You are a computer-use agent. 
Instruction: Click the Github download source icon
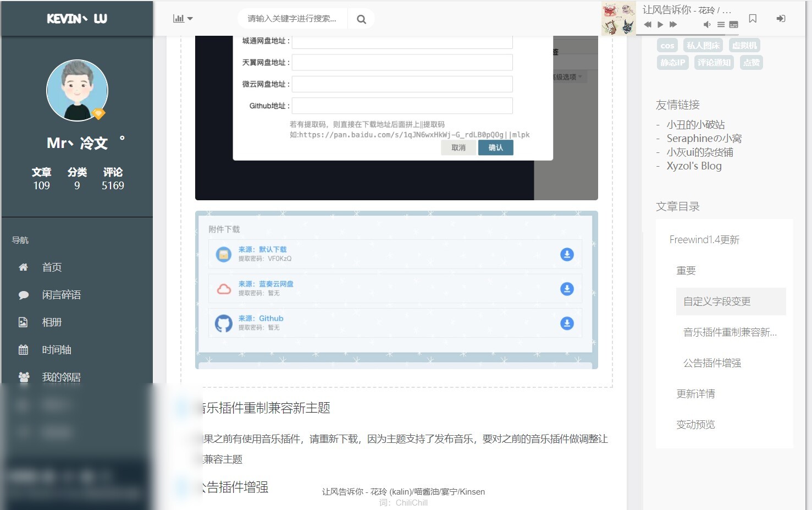(x=223, y=323)
